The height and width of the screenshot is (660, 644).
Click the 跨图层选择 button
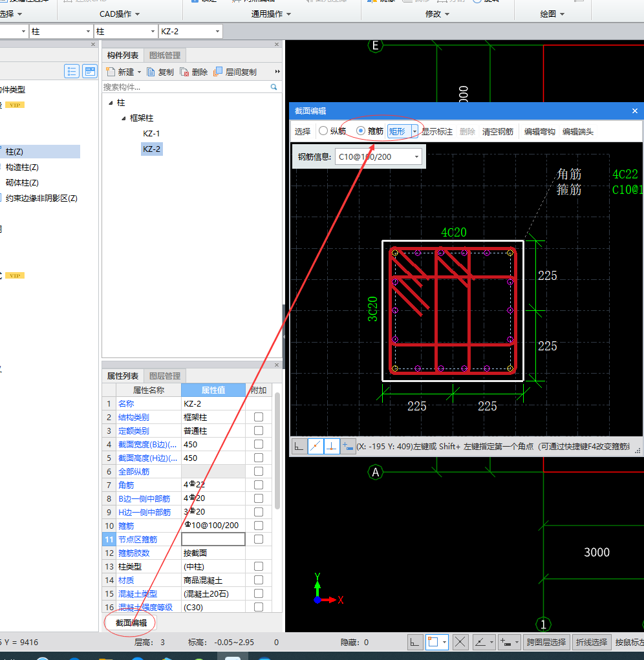(x=546, y=643)
